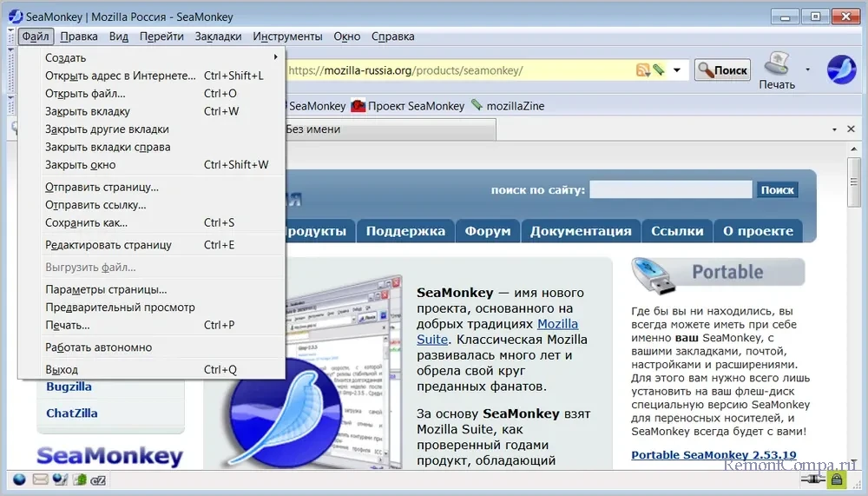This screenshot has height=496, width=868.
Task: Select Редактировать страницу menu entry
Action: [151, 245]
